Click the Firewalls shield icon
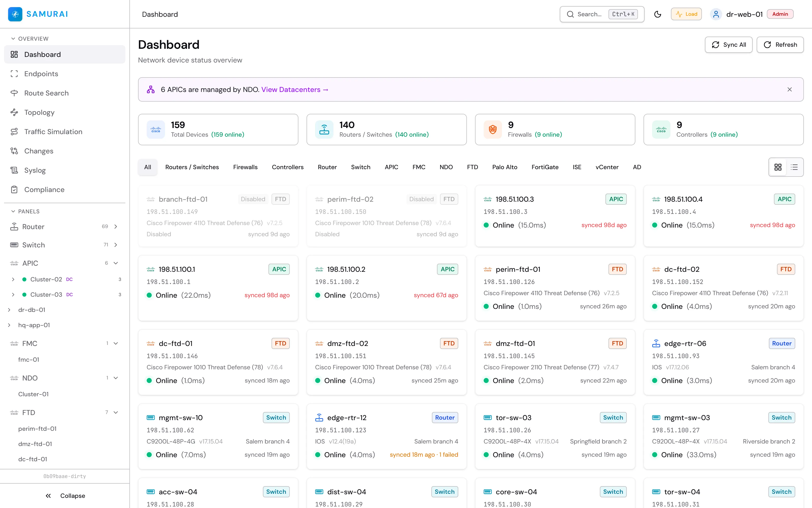 click(x=493, y=129)
